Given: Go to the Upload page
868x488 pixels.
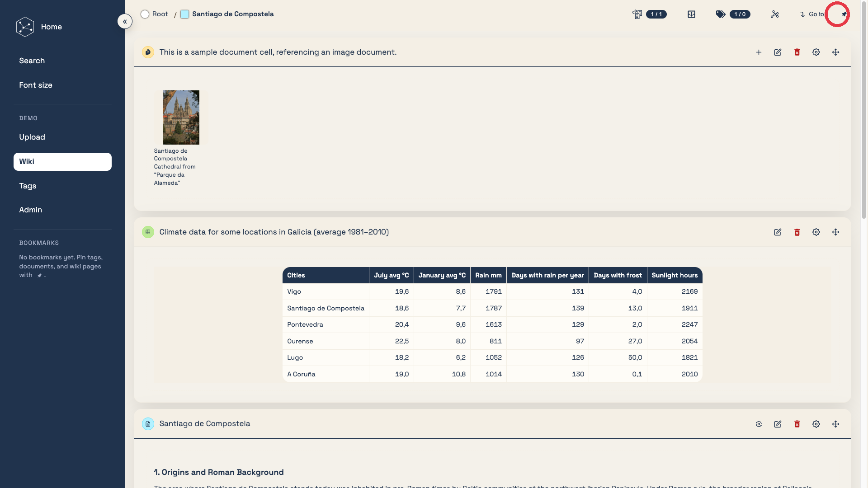Looking at the screenshot, I should [x=32, y=137].
